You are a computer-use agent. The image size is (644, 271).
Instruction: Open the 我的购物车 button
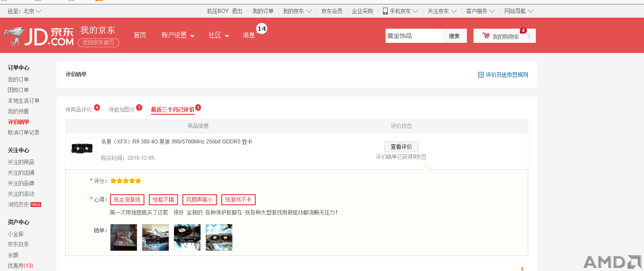click(x=504, y=36)
